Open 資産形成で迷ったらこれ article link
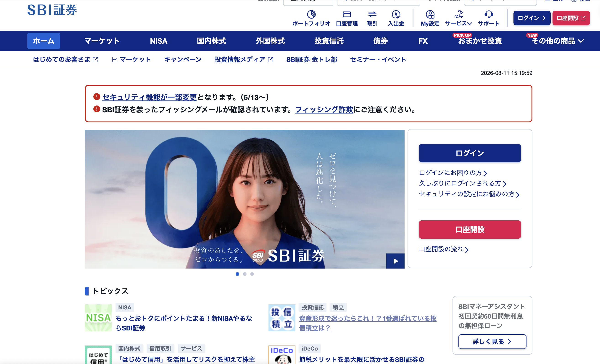The width and height of the screenshot is (600, 364). click(368, 323)
